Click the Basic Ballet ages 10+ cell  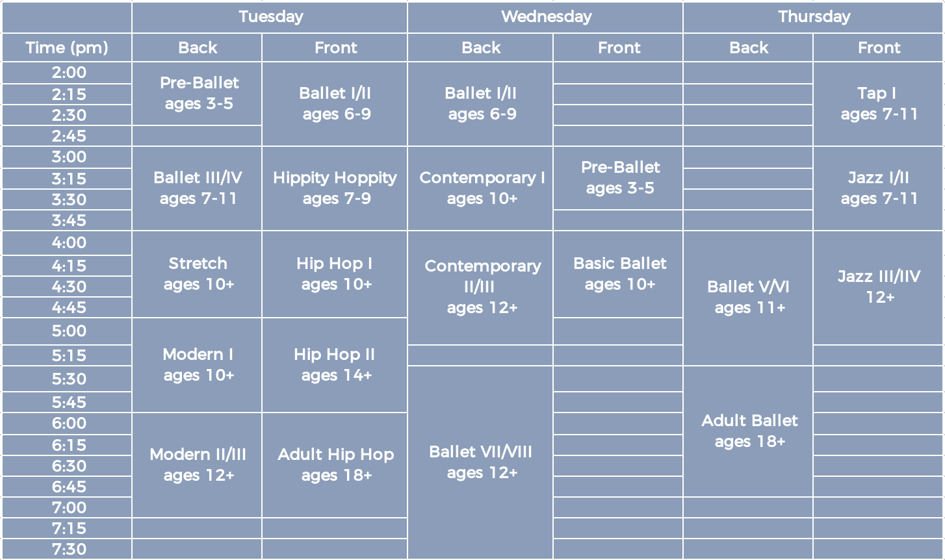tap(618, 274)
